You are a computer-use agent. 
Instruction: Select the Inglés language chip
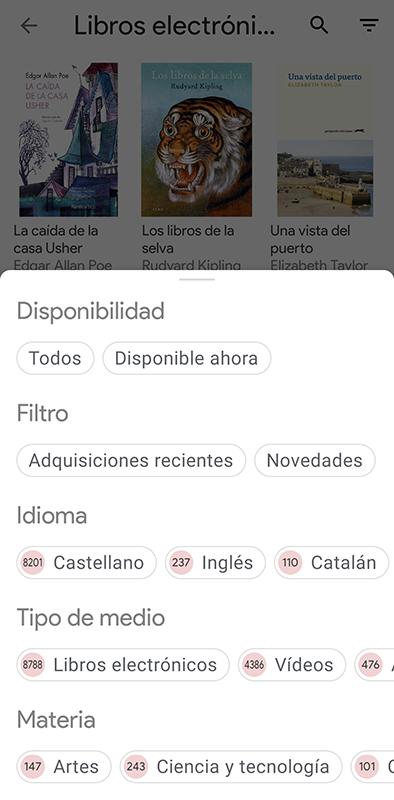[215, 563]
